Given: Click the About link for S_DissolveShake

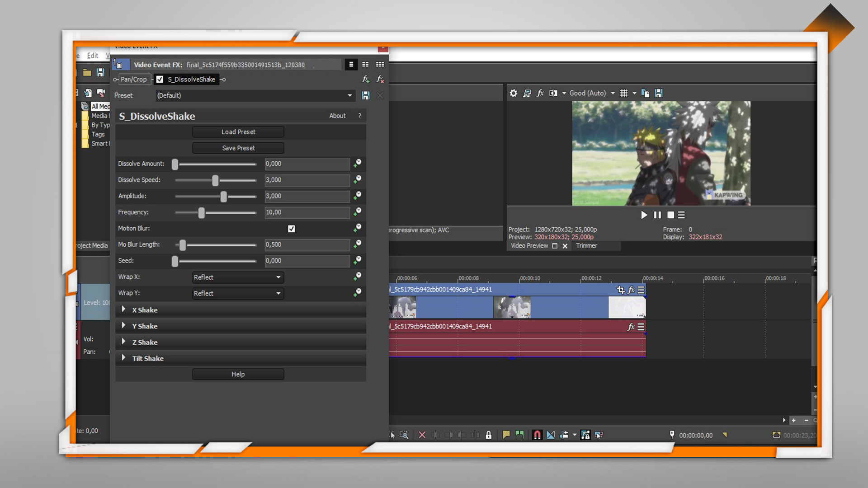Looking at the screenshot, I should (337, 116).
